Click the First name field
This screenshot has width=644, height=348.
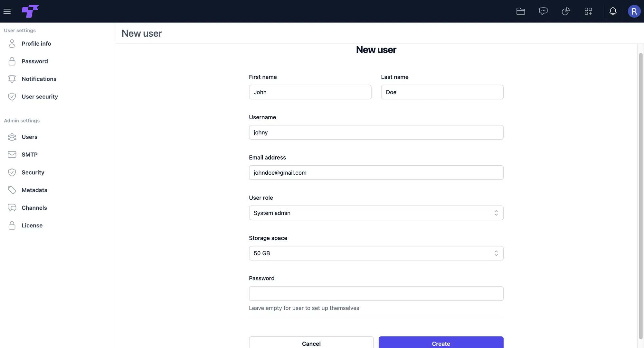310,92
